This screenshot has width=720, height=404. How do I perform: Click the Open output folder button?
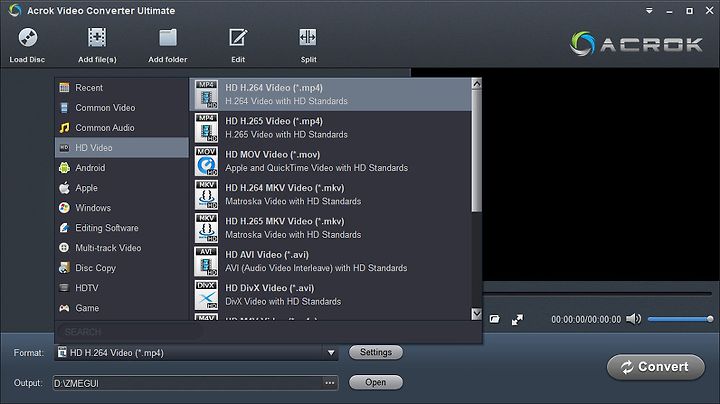(x=376, y=382)
